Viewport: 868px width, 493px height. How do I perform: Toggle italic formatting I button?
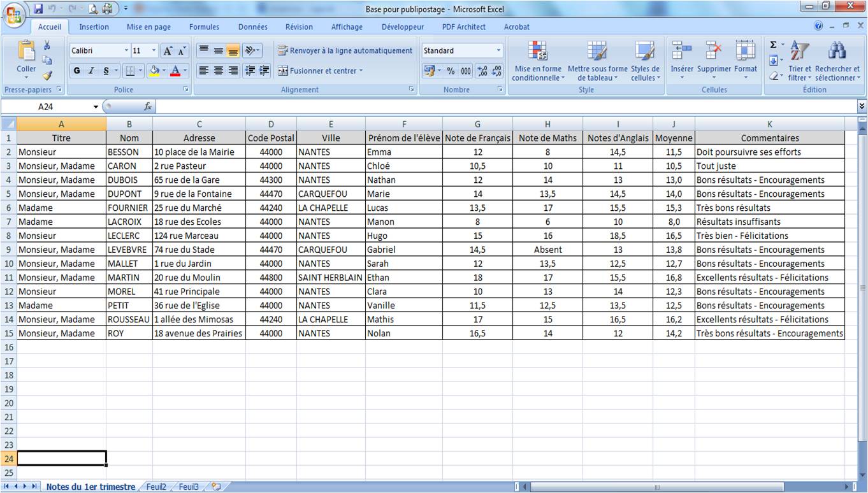[91, 71]
